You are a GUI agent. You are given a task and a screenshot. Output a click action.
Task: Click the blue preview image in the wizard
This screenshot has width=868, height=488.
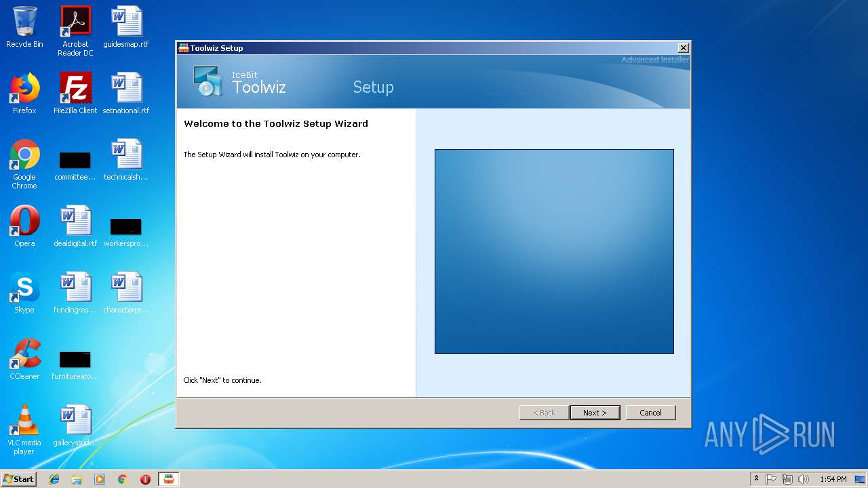coord(554,251)
